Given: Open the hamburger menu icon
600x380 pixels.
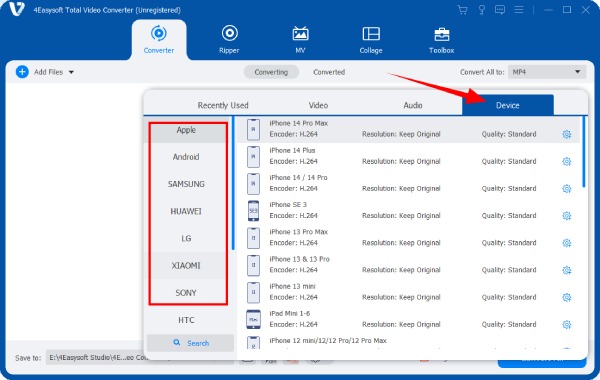Looking at the screenshot, I should [518, 10].
